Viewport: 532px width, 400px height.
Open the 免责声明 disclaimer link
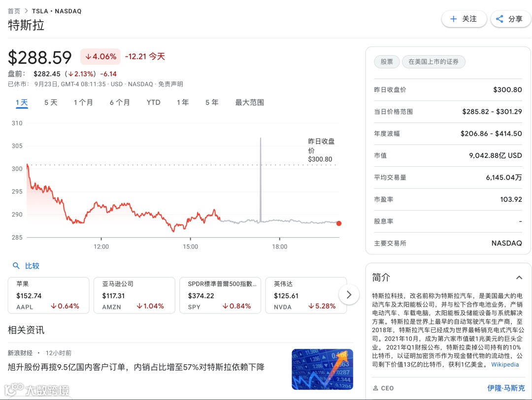click(x=170, y=84)
